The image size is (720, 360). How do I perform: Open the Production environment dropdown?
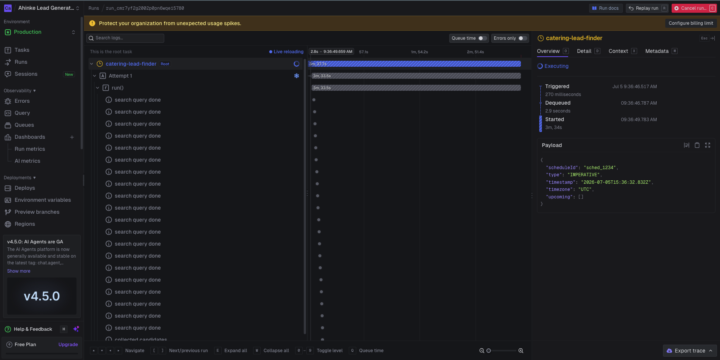(40, 32)
